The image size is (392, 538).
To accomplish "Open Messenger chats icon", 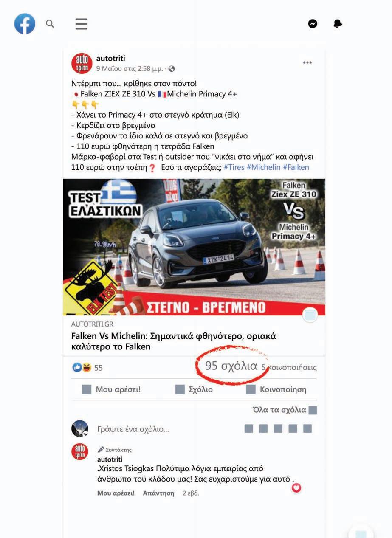I will point(313,24).
